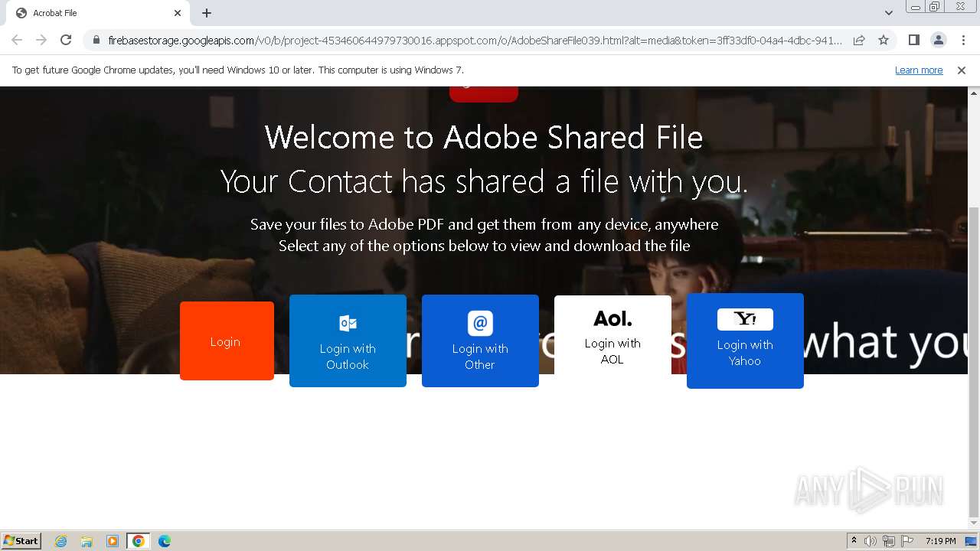The height and width of the screenshot is (551, 980).
Task: Show hidden system tray icons
Action: [854, 541]
